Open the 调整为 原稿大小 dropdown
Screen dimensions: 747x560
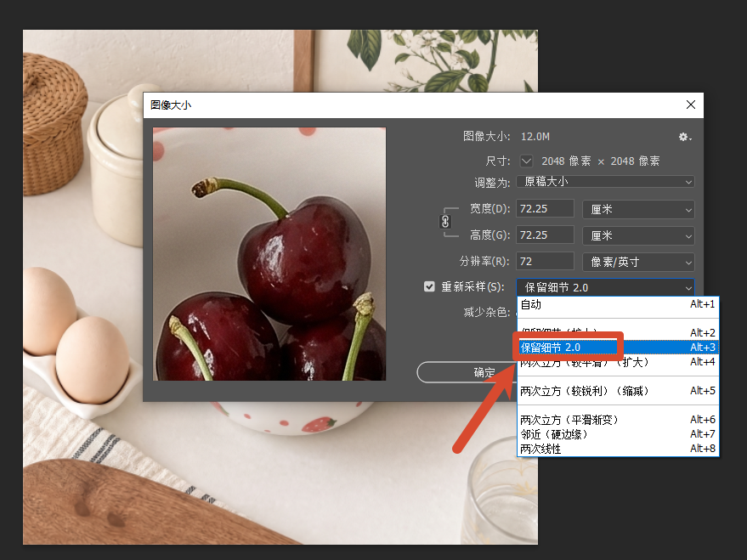point(605,182)
